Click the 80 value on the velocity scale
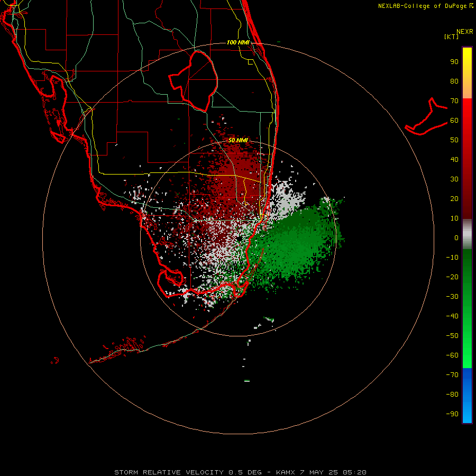476x476 pixels. click(x=454, y=81)
